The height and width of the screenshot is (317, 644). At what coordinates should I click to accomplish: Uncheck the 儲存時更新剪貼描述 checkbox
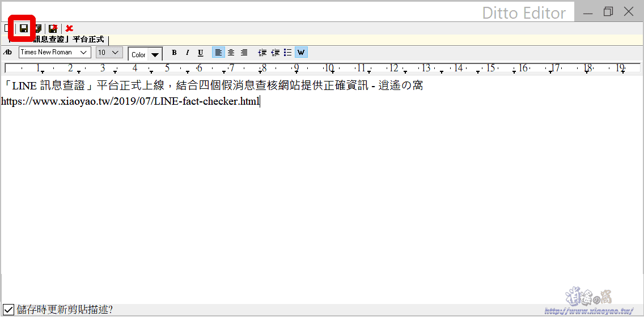tap(8, 310)
